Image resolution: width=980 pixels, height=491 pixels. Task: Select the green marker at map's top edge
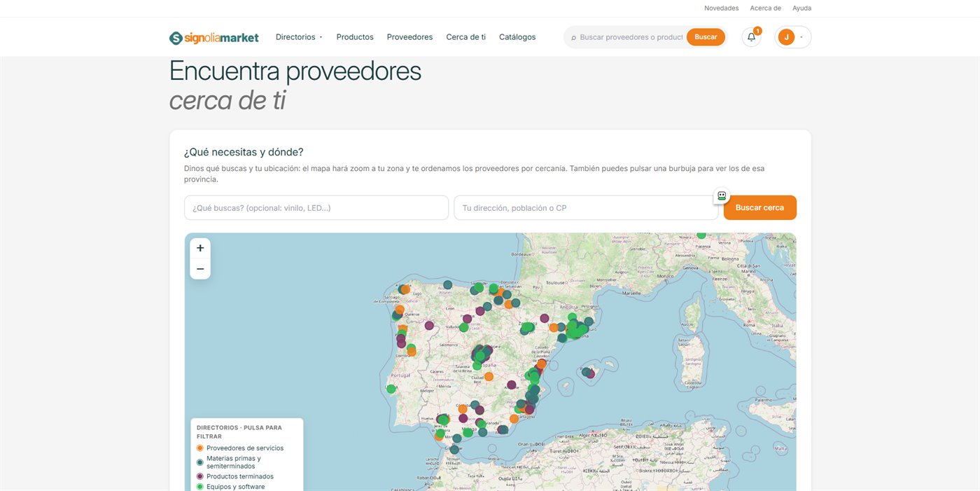[x=701, y=235]
